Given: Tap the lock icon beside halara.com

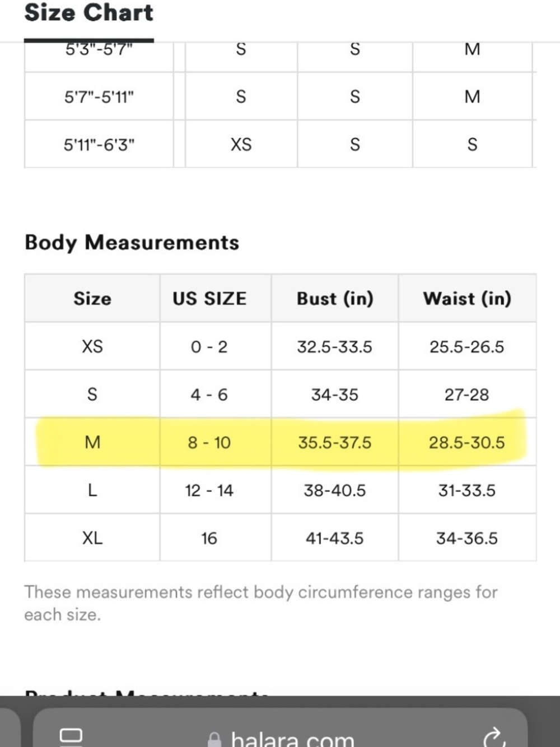Looking at the screenshot, I should 214,740.
